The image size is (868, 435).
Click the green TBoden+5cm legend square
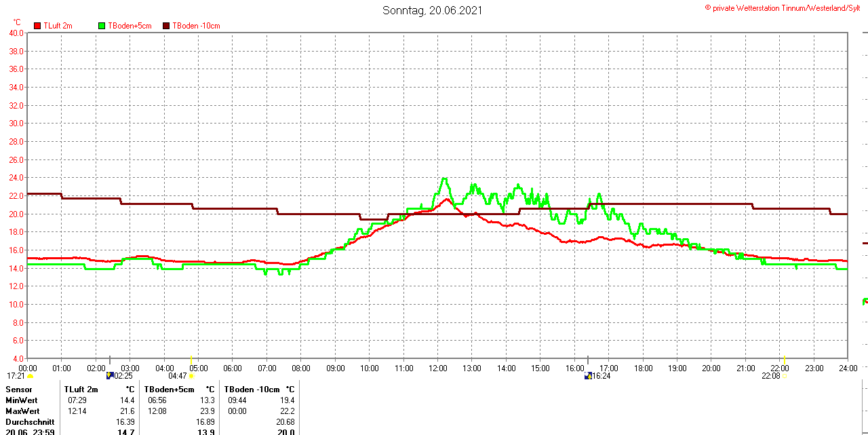pos(102,26)
